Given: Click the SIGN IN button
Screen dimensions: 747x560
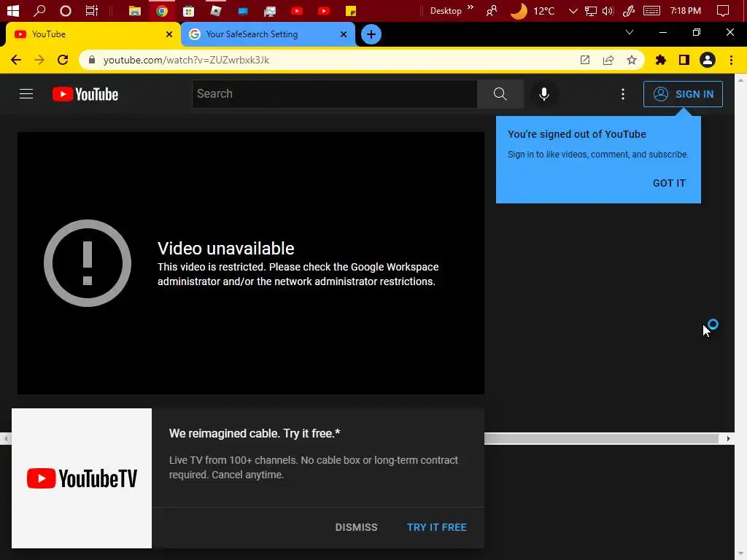Looking at the screenshot, I should tap(683, 94).
